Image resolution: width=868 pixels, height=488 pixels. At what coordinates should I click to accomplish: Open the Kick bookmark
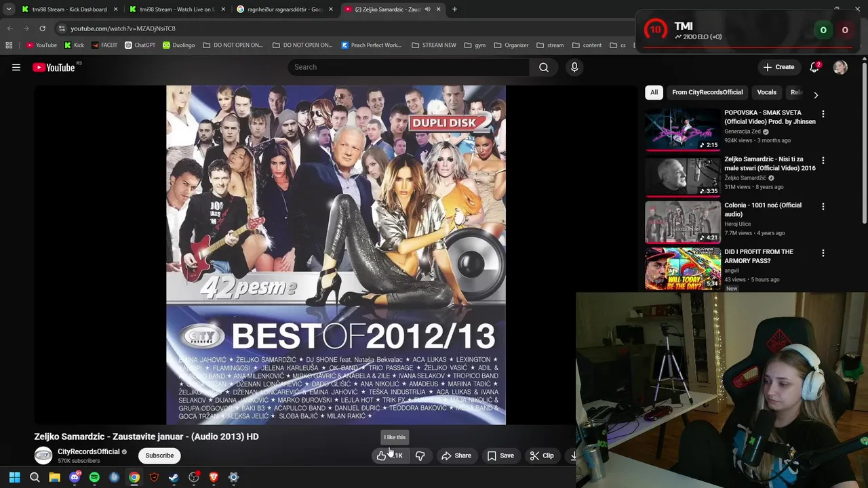coord(74,45)
